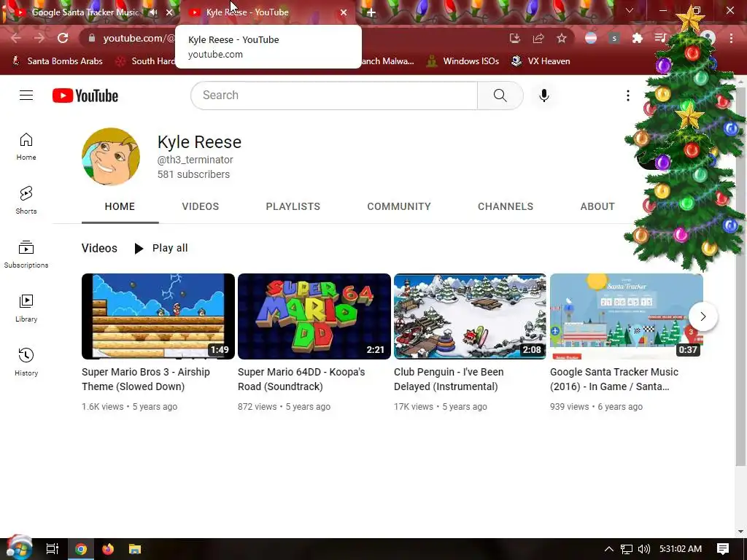Screen dimensions: 747x560
Task: Click Chrome icon on taskbar
Action: 81,549
